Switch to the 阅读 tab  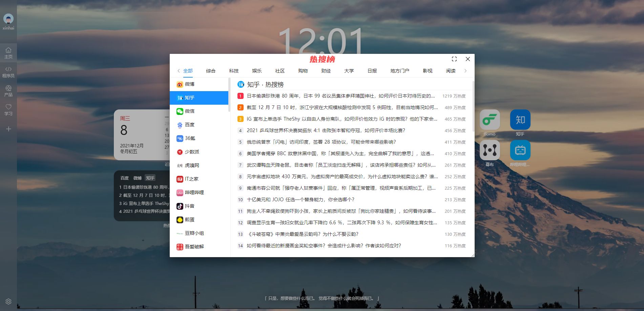click(x=451, y=71)
